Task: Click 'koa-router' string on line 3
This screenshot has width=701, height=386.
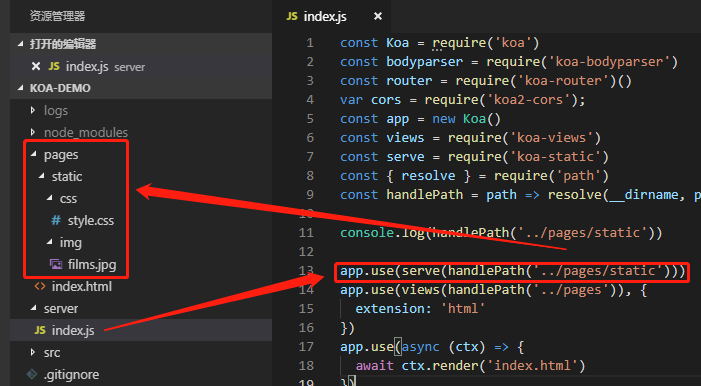Action: (x=564, y=81)
